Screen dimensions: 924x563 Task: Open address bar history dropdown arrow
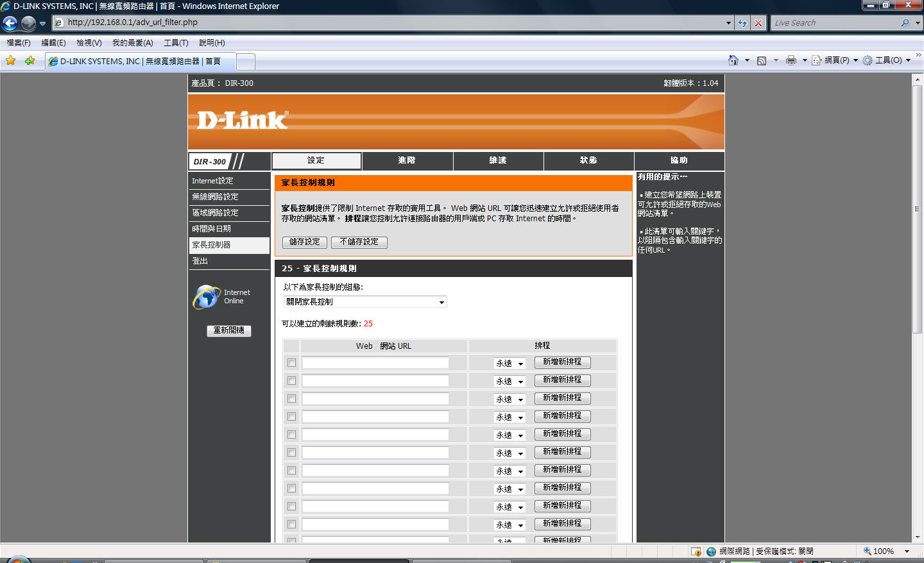pyautogui.click(x=728, y=23)
